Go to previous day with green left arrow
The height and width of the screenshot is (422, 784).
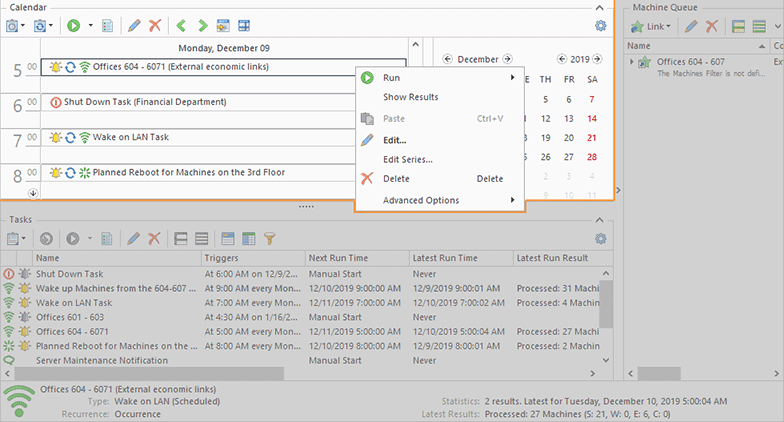pos(182,25)
